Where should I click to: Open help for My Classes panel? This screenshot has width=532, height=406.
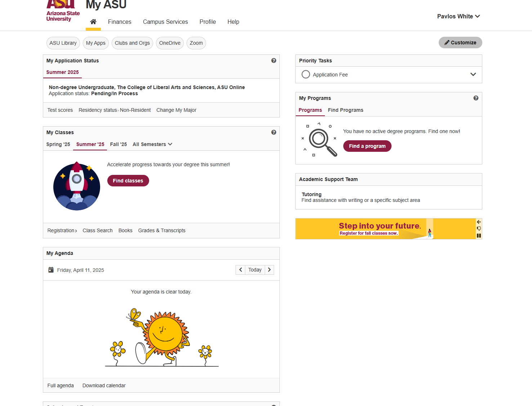click(274, 132)
